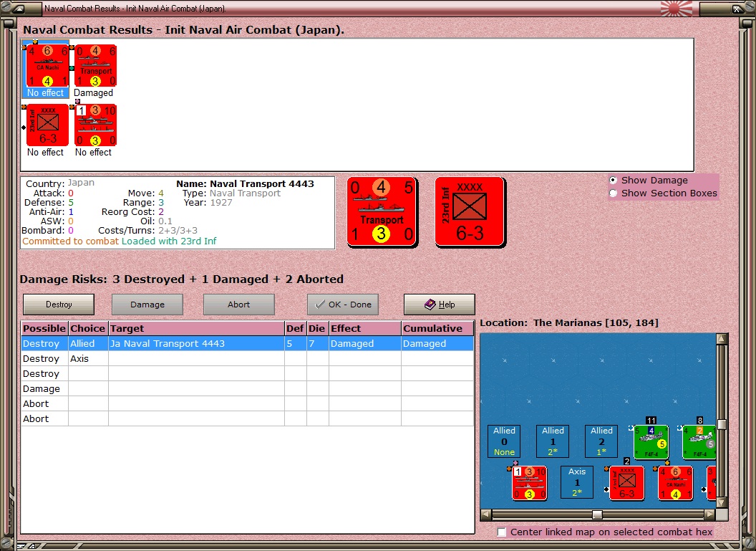Click the Possible column header
The image size is (756, 551).
[44, 328]
